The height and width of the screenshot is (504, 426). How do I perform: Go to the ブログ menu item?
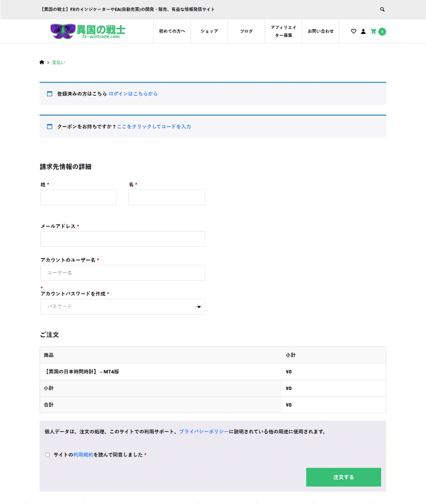[246, 31]
